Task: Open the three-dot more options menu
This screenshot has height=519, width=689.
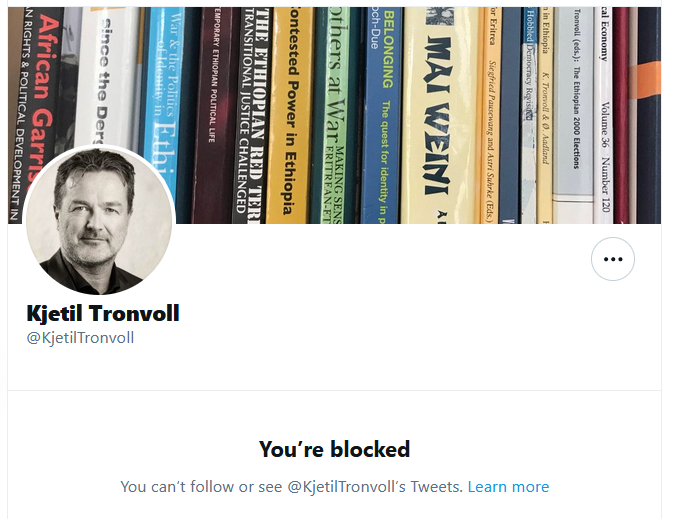Action: point(613,259)
